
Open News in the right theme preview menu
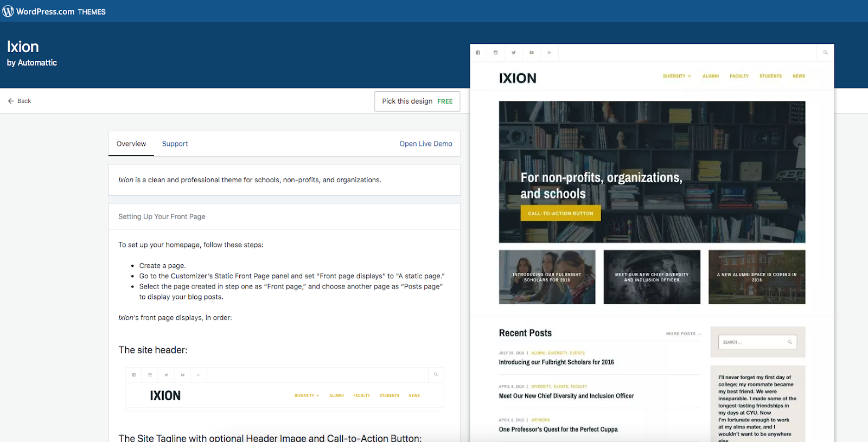(x=799, y=76)
